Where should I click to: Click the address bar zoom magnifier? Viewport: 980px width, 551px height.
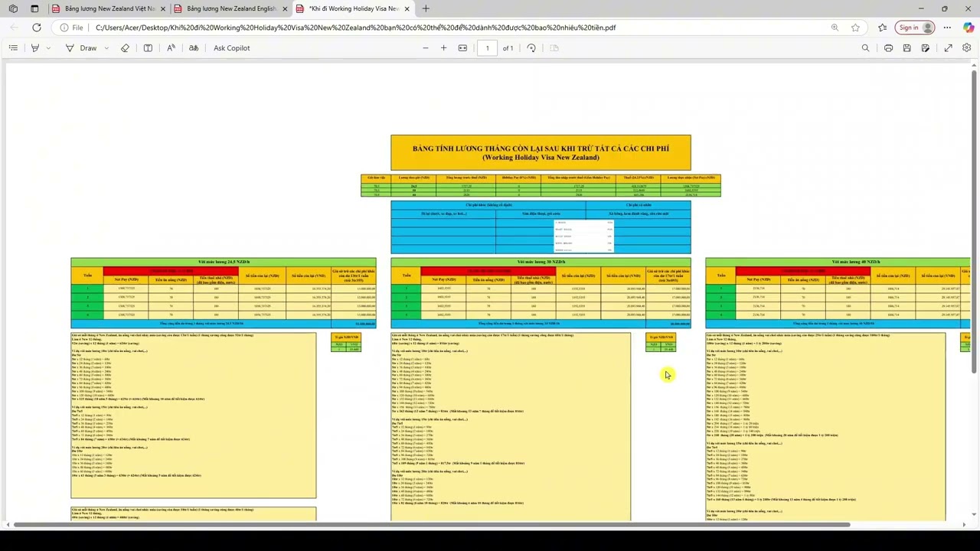(x=835, y=28)
